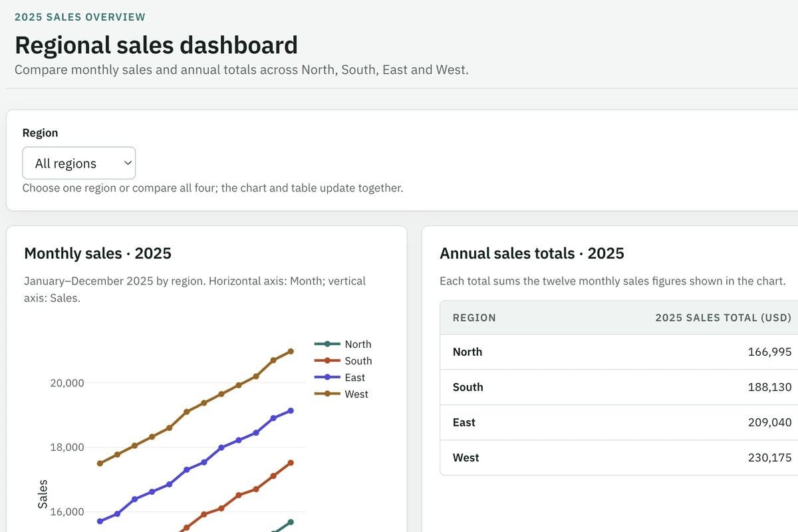Click the 16,000 axis tick label
Viewport: 798px width, 532px height.
click(67, 512)
